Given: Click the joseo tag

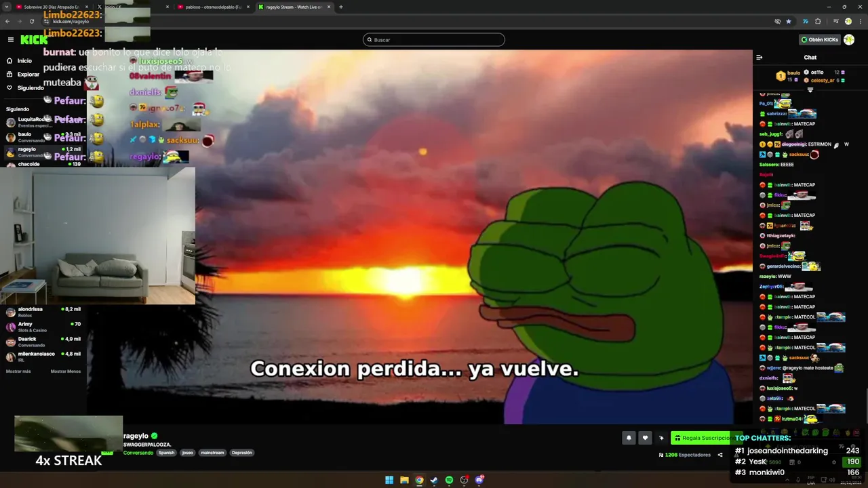Looking at the screenshot, I should click(188, 453).
